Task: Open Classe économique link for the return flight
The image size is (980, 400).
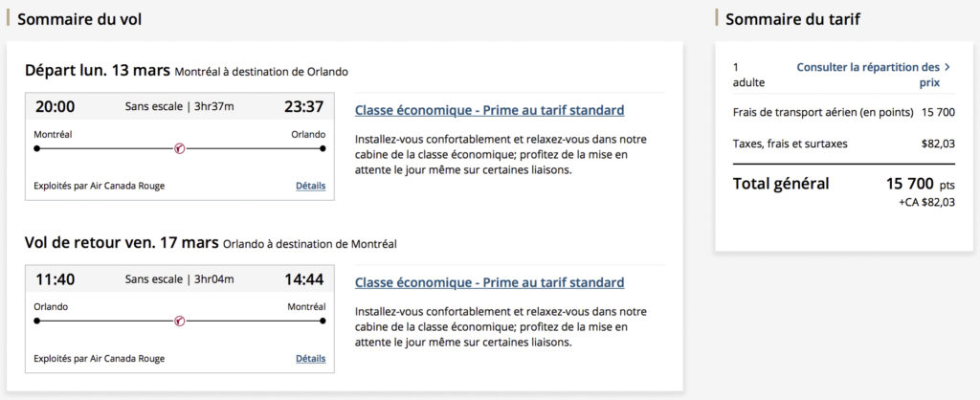Action: point(489,282)
